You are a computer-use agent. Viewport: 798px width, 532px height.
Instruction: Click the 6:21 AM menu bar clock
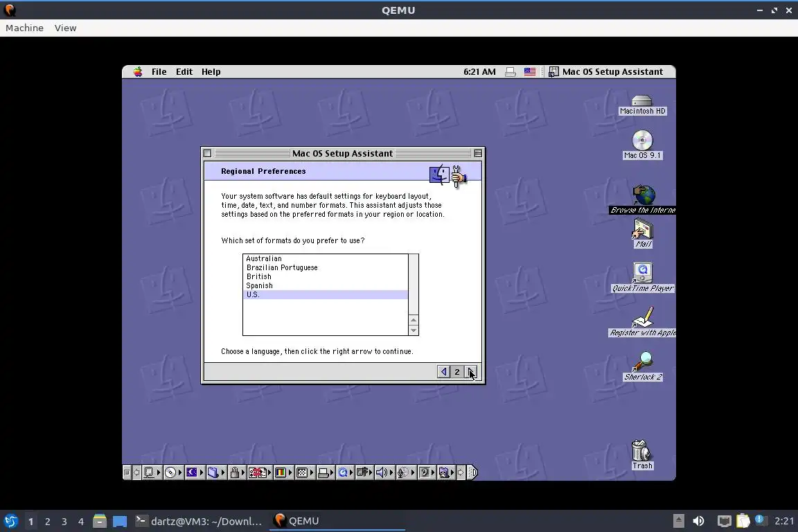click(479, 72)
